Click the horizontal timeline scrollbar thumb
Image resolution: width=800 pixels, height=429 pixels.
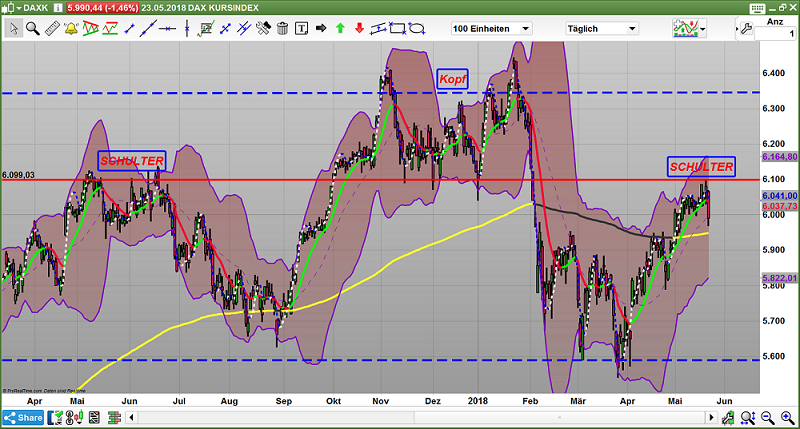point(559,418)
